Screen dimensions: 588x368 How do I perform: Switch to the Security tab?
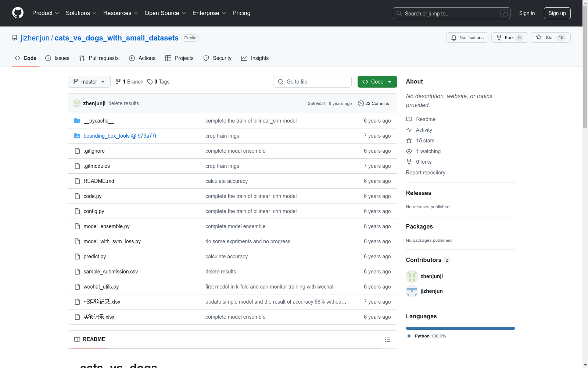[x=218, y=58]
